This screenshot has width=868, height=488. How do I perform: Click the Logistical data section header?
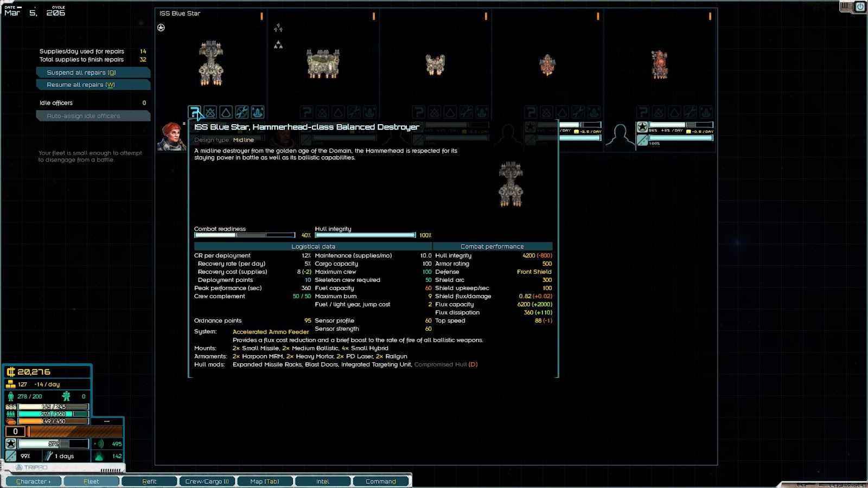tap(313, 246)
